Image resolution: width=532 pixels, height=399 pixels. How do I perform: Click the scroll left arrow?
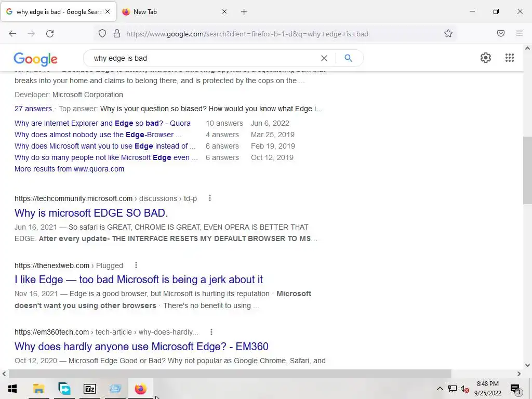pyautogui.click(x=4, y=374)
